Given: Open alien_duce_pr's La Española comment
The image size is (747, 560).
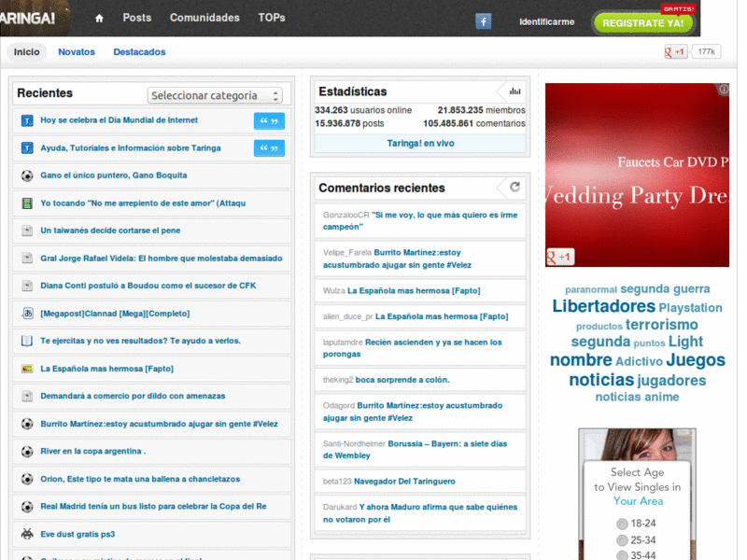Looking at the screenshot, I should tap(442, 316).
